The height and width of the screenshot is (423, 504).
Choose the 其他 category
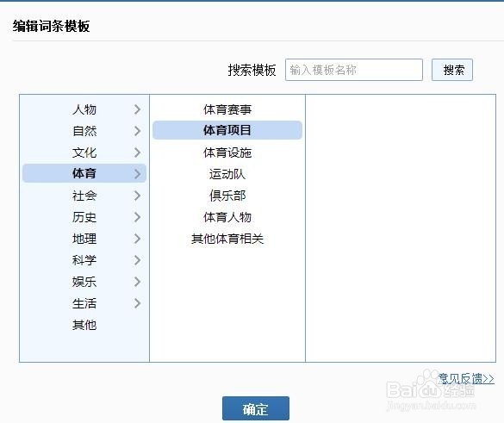pos(84,325)
